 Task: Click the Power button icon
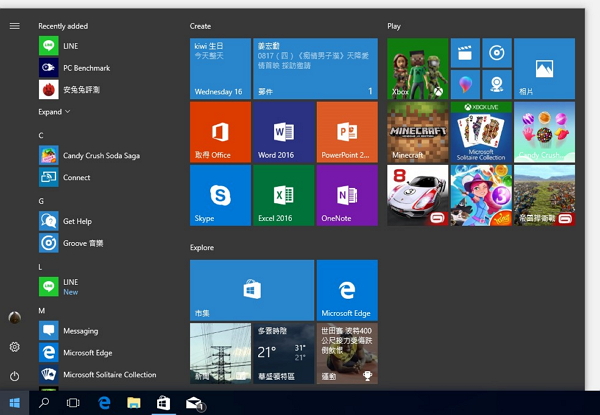pyautogui.click(x=15, y=376)
